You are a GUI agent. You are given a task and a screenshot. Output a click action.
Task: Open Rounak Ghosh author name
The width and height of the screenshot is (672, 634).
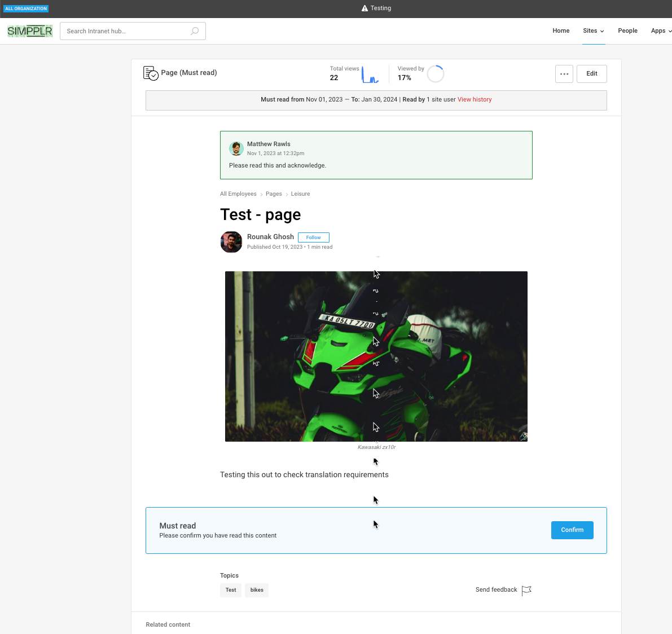click(x=270, y=237)
